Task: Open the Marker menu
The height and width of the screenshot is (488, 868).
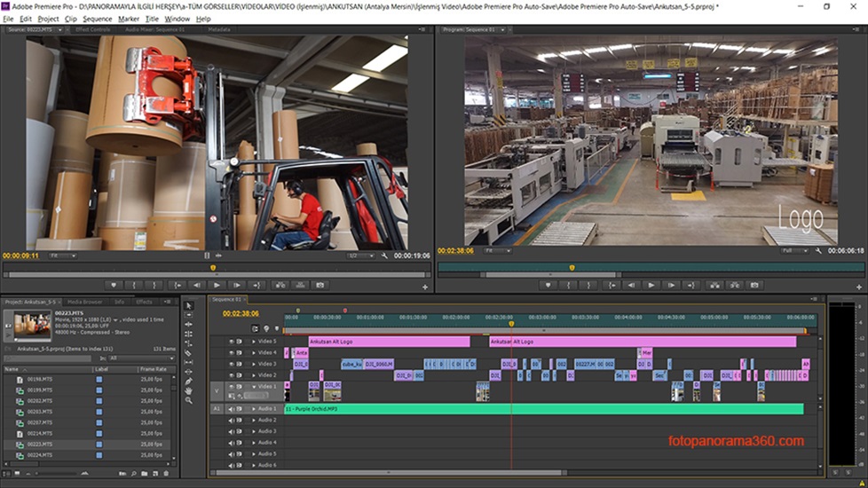Action: pos(129,19)
